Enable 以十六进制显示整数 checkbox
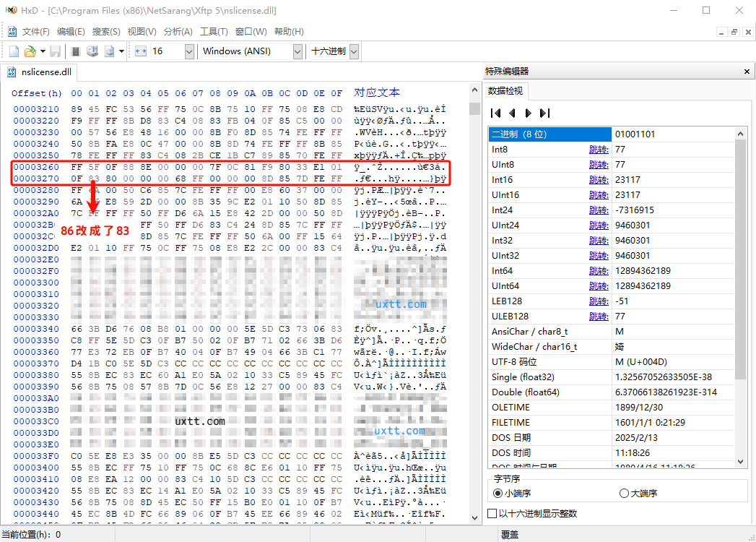The width and height of the screenshot is (756, 542). 492,514
